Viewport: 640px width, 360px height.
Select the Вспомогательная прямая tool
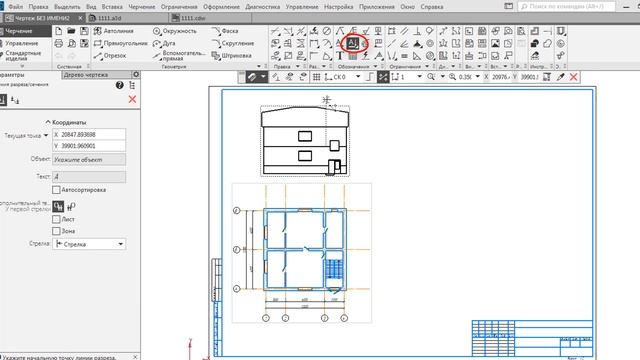pyautogui.click(x=179, y=56)
